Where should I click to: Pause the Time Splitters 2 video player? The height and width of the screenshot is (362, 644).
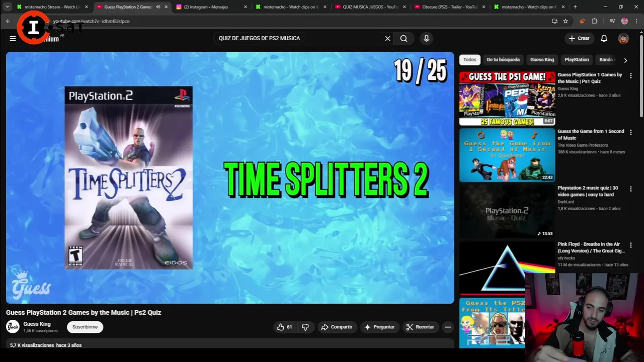(230, 177)
